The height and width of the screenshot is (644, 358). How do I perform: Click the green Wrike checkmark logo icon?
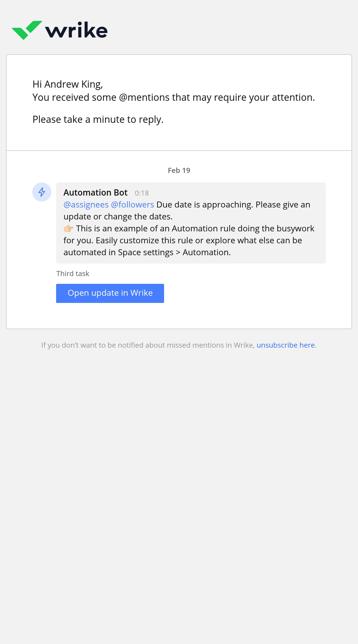(x=27, y=30)
